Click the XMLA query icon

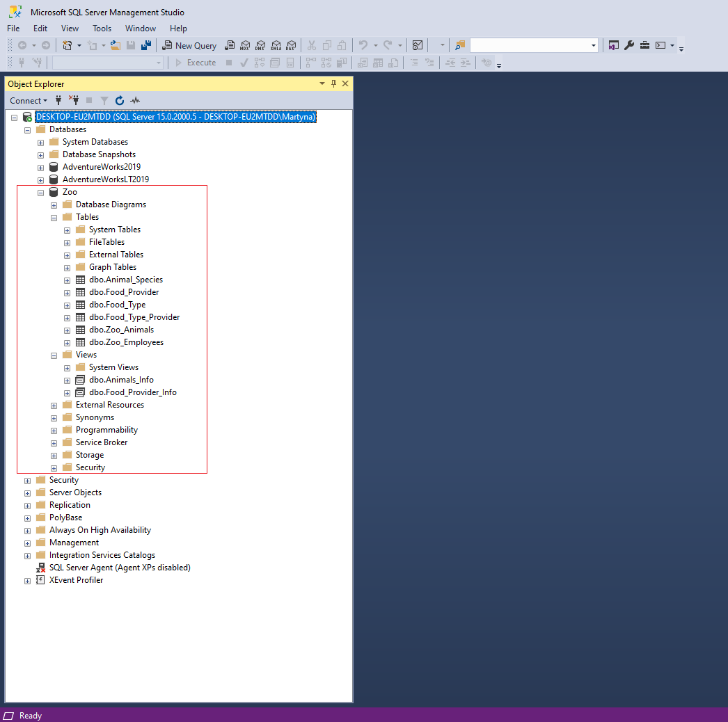pyautogui.click(x=276, y=45)
